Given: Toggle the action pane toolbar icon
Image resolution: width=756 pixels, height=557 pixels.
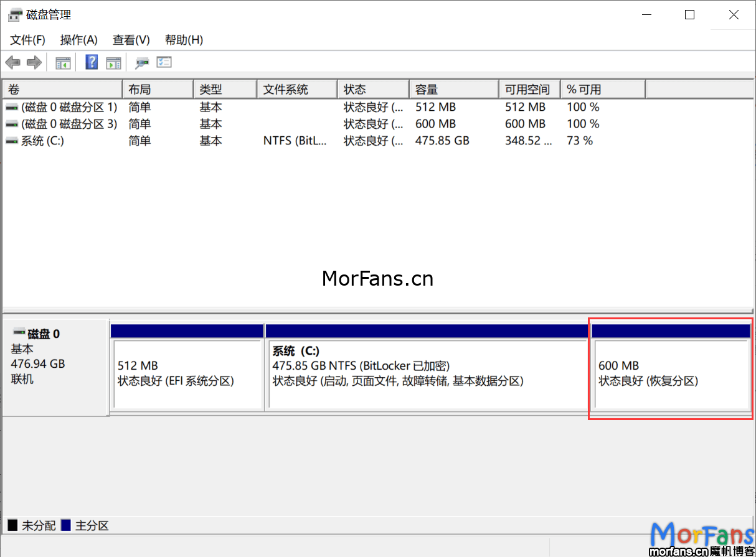Looking at the screenshot, I should pos(113,62).
